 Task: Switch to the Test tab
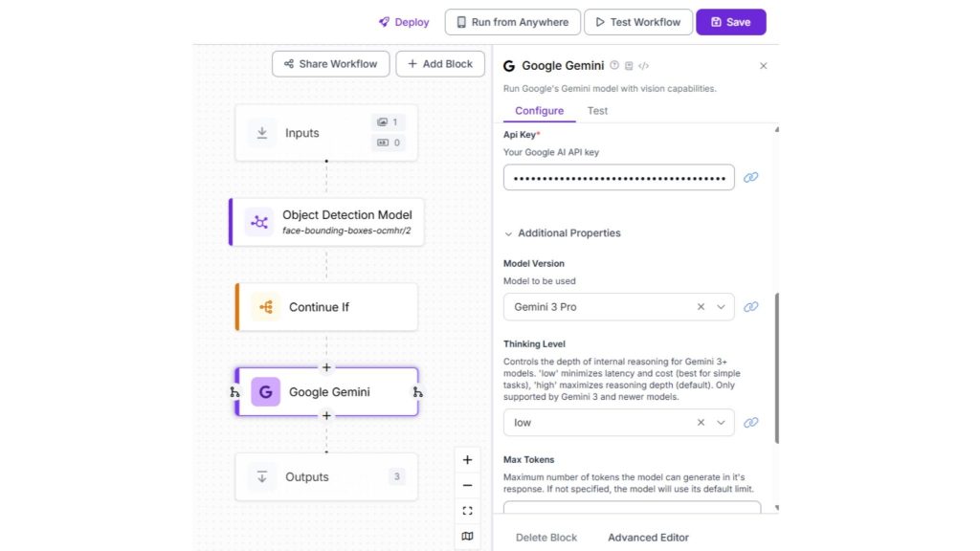597,111
